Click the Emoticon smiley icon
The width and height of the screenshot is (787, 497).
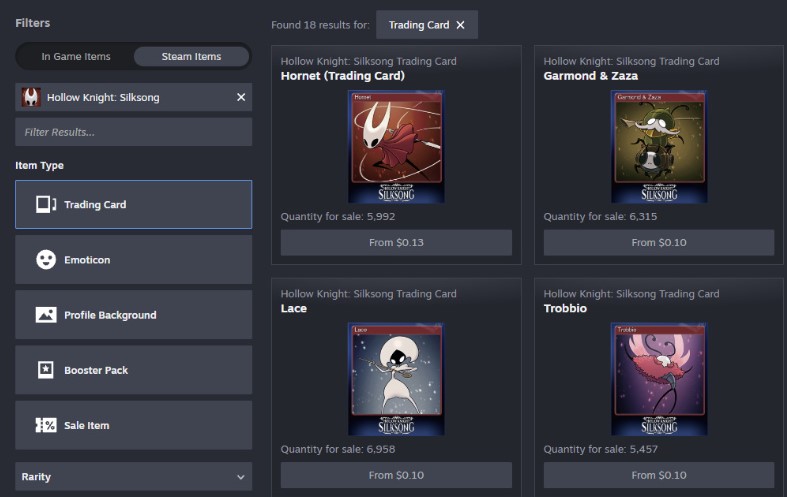(x=46, y=260)
